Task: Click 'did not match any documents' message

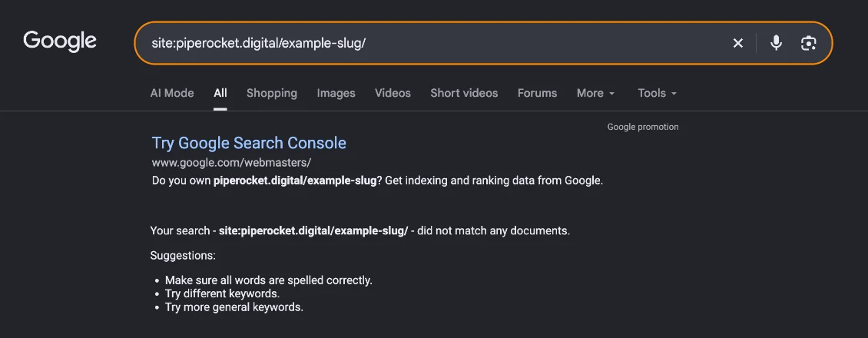Action: (359, 230)
